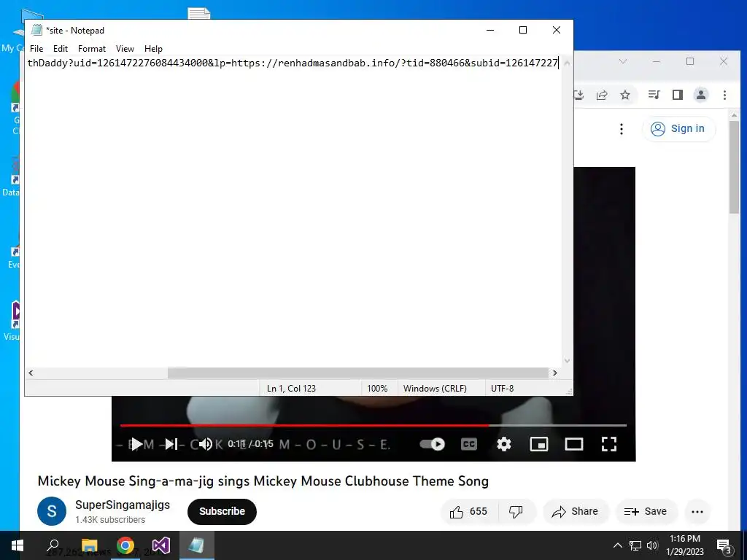747x560 pixels.
Task: Open the View menu in Notepad
Action: click(x=125, y=49)
